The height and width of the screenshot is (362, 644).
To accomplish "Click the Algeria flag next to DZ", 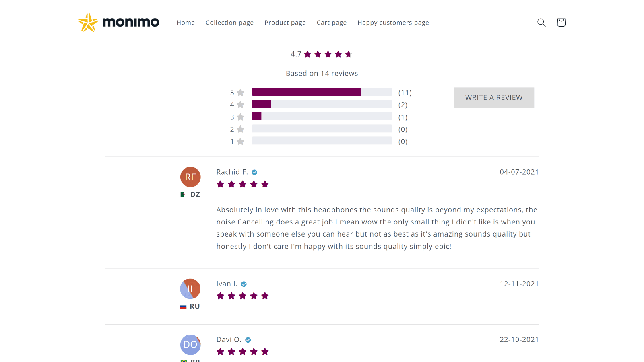I will pos(182,194).
